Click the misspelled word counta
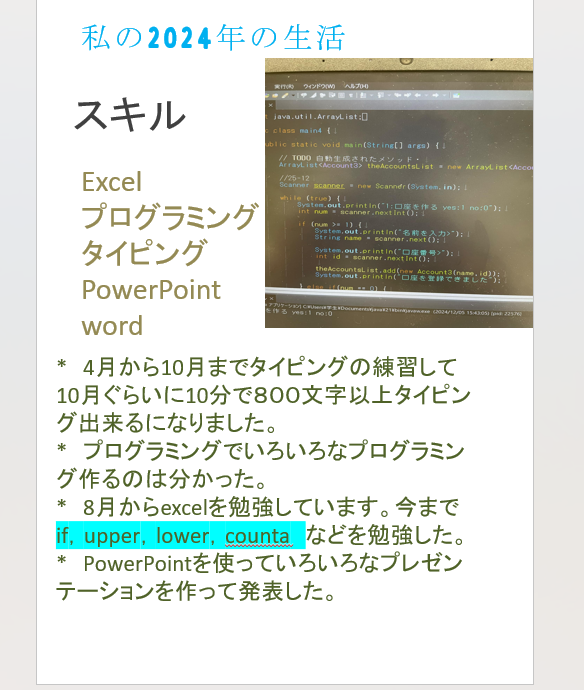The image size is (584, 690). pos(257,536)
